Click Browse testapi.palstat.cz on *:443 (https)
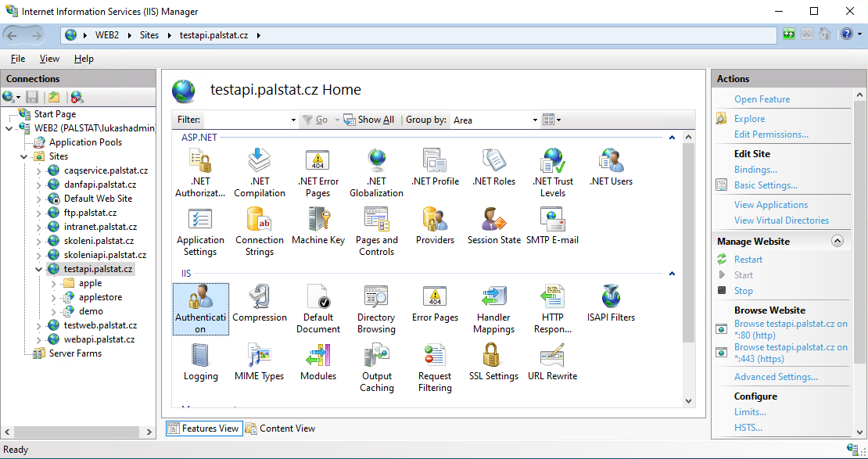This screenshot has width=868, height=459. point(791,353)
